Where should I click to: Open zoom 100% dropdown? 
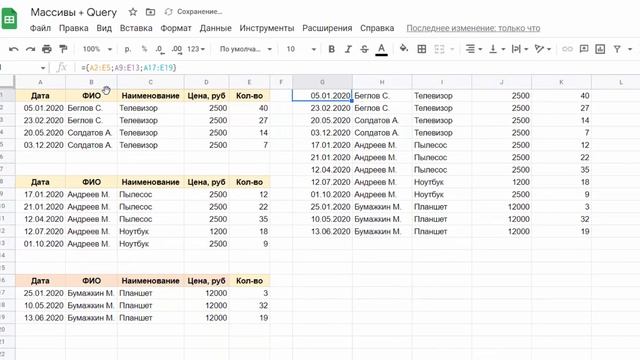pos(97,49)
